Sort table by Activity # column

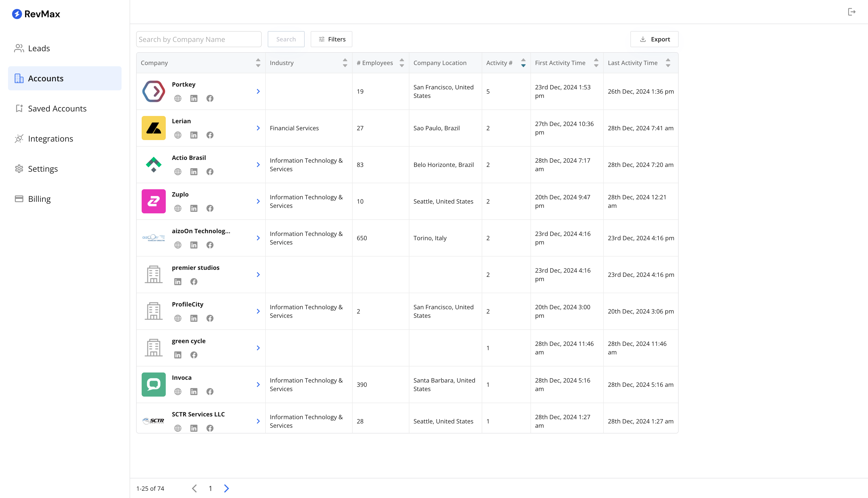[x=523, y=63]
